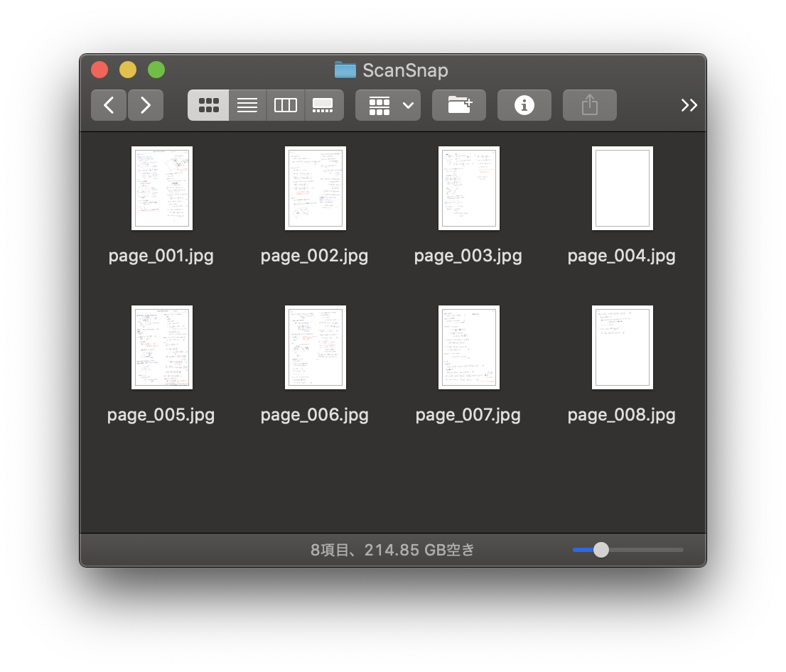Open the chevron next to the group icon
The image size is (786, 672).
[409, 104]
